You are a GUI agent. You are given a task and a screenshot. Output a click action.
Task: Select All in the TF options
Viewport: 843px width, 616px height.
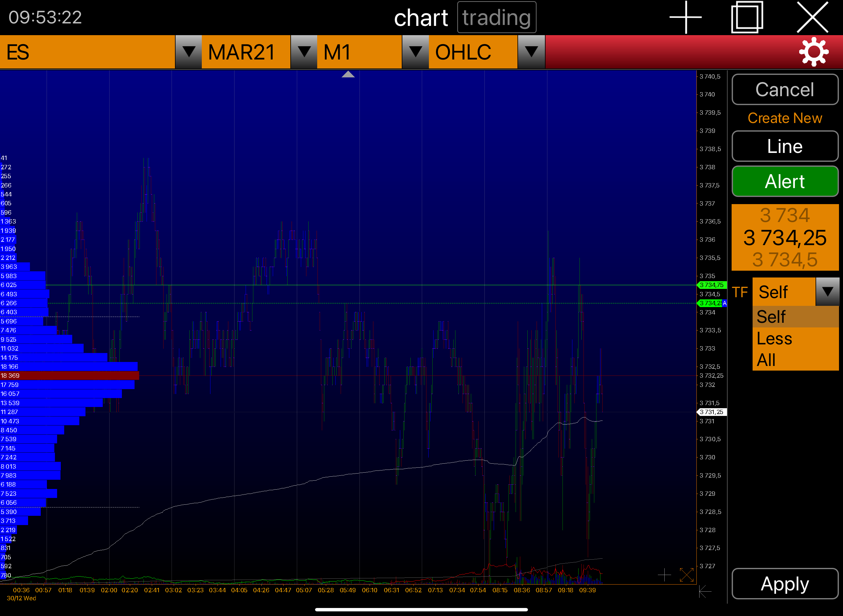(x=766, y=360)
